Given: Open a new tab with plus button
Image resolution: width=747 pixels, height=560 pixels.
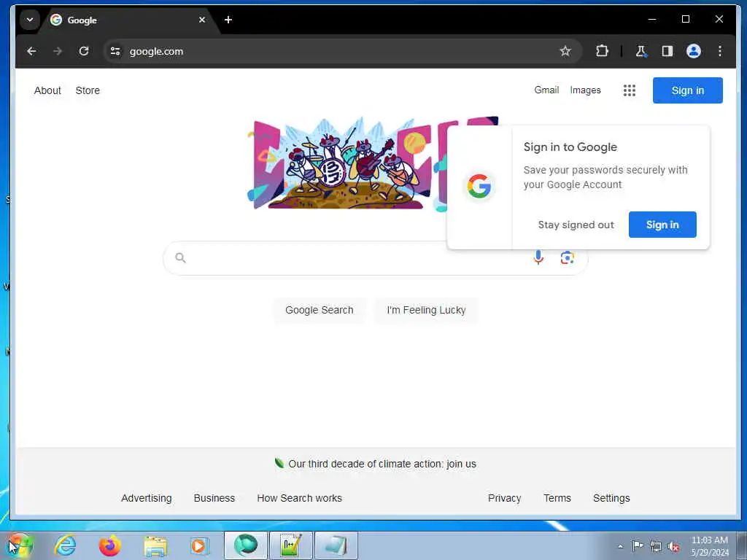Looking at the screenshot, I should 228,20.
